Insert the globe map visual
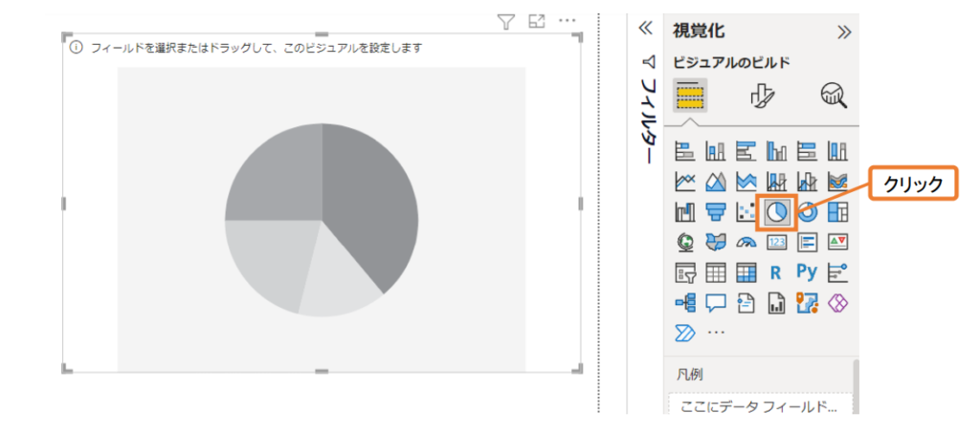This screenshot has height=435, width=980. click(685, 242)
